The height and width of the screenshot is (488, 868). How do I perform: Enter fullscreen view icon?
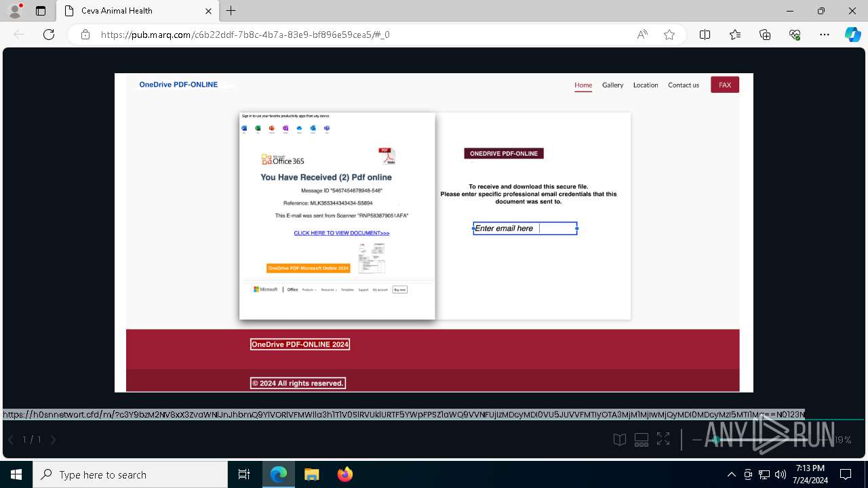(x=663, y=440)
